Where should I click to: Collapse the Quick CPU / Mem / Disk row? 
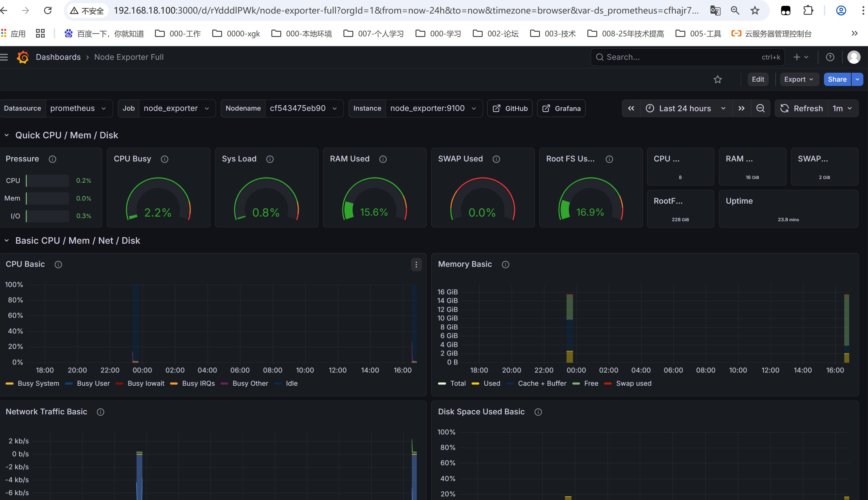[6, 135]
